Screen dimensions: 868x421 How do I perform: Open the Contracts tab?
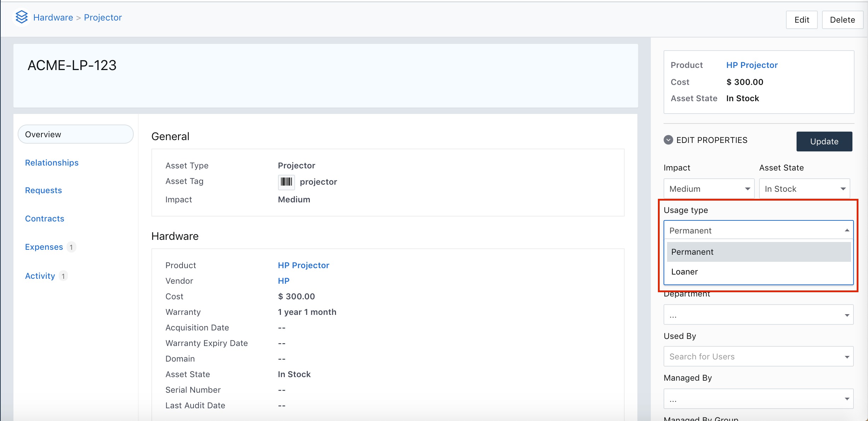[x=45, y=219]
